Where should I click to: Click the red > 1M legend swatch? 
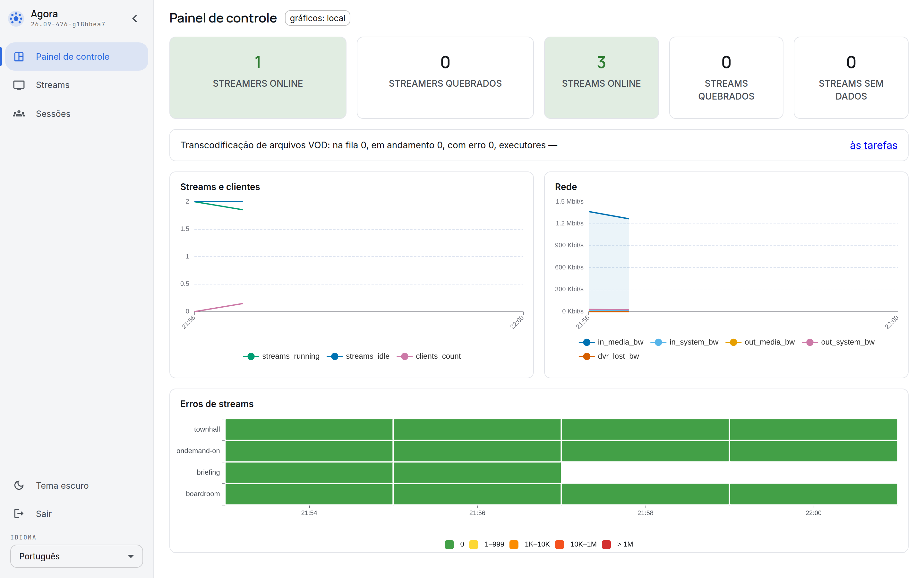pyautogui.click(x=606, y=544)
